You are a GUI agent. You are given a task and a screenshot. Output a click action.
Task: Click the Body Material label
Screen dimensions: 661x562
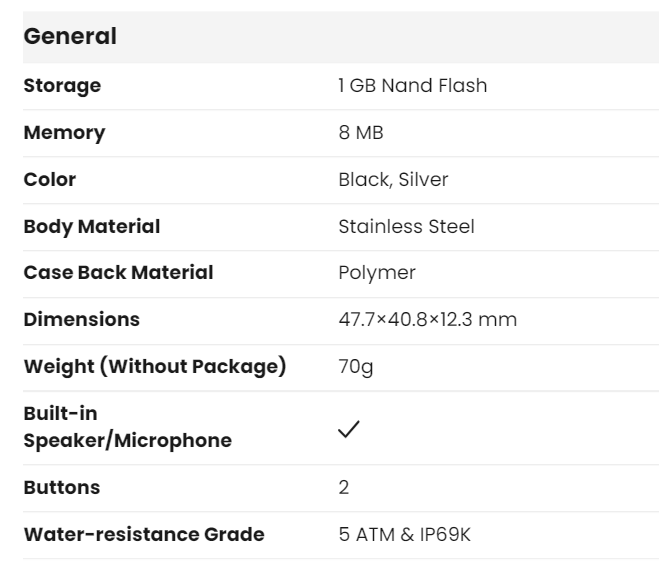(92, 227)
